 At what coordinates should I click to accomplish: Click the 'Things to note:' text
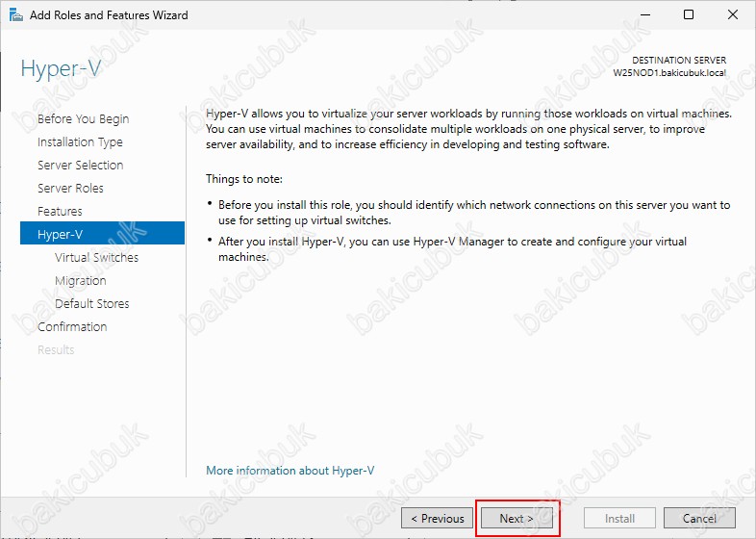coord(244,179)
